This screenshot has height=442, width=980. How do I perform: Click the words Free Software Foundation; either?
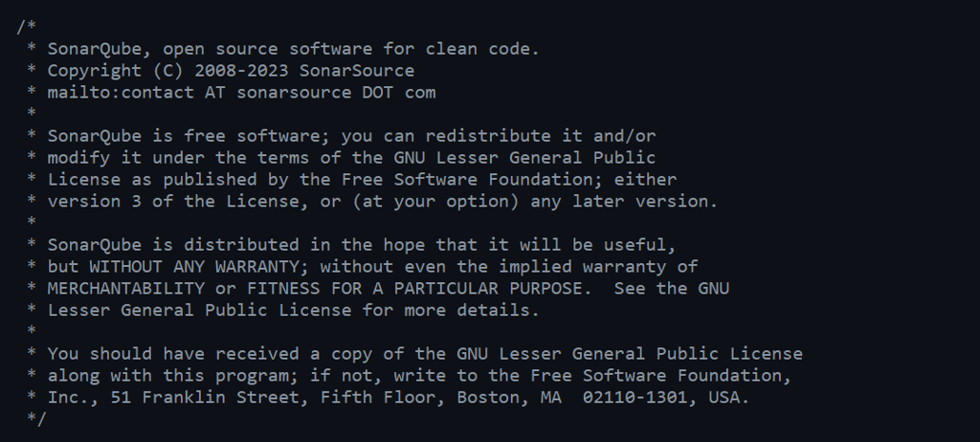coord(509,180)
